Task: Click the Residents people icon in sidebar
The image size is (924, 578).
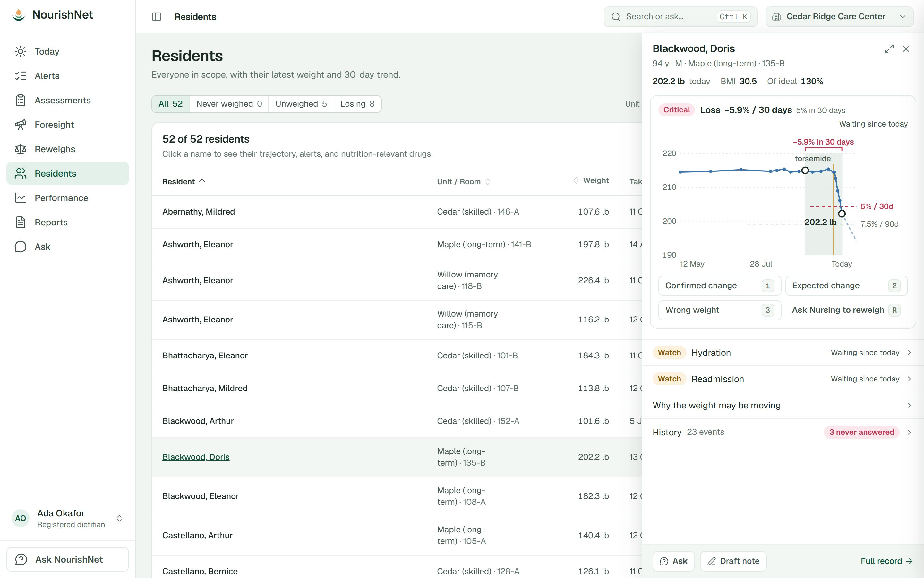Action: tap(20, 173)
